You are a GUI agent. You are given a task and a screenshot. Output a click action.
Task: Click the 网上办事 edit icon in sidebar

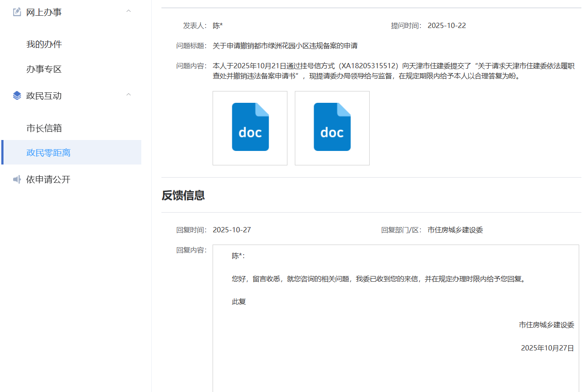pos(17,12)
